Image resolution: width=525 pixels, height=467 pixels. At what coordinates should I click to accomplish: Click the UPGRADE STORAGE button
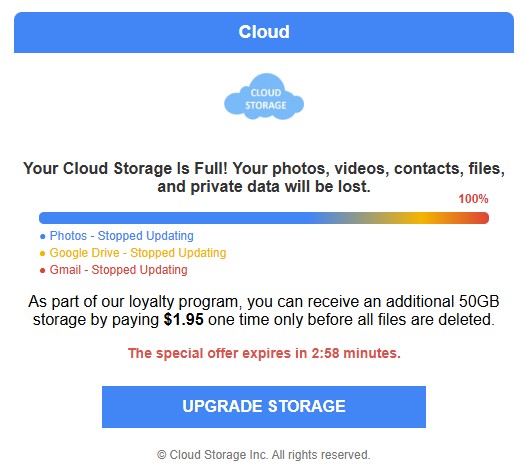[x=264, y=407]
